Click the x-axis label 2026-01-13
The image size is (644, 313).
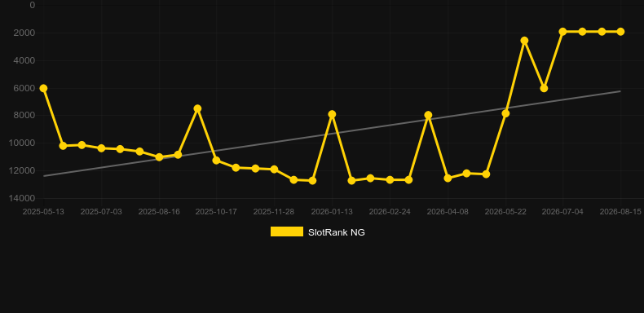click(x=332, y=212)
